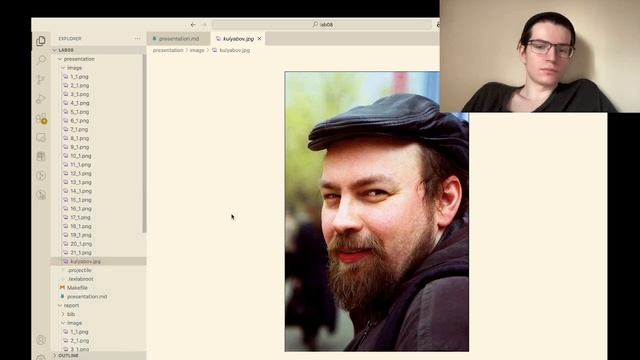The height and width of the screenshot is (360, 640).
Task: Click the Explorer more actions ellipsis
Action: point(137,38)
